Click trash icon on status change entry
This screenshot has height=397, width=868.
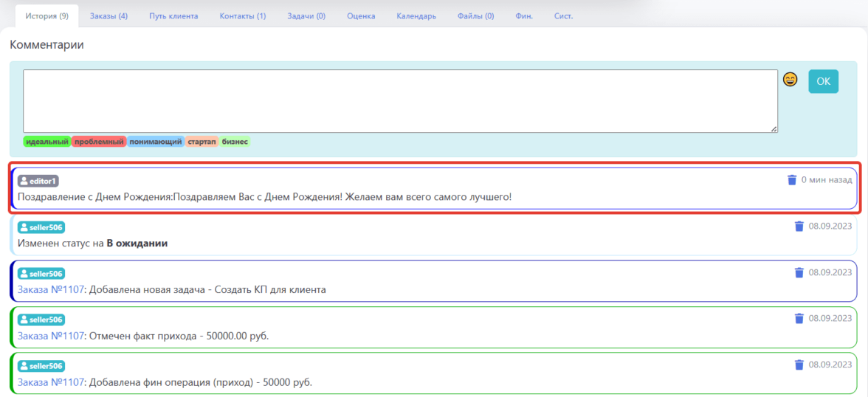click(799, 226)
